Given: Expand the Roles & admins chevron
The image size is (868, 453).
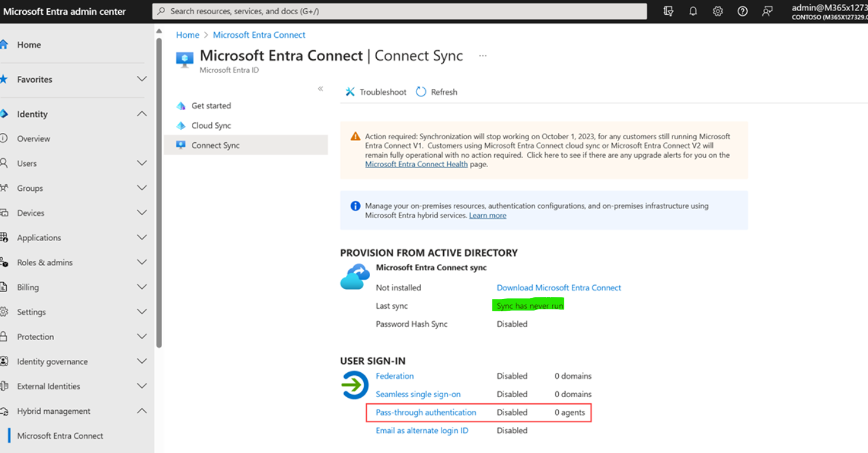Looking at the screenshot, I should pos(142,262).
